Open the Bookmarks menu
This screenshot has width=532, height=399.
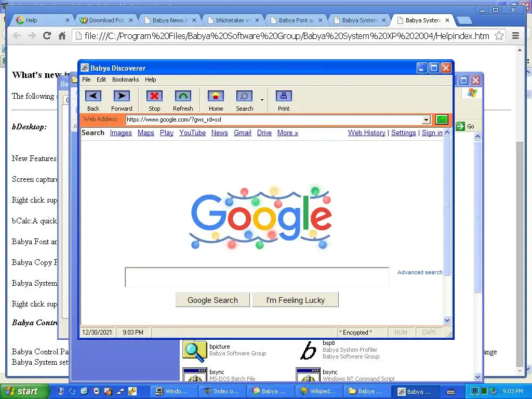pyautogui.click(x=126, y=79)
